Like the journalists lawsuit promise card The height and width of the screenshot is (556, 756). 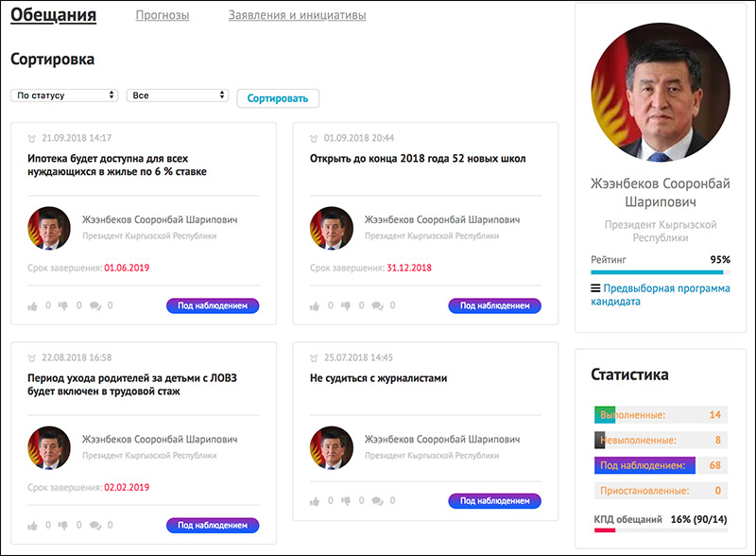(315, 501)
